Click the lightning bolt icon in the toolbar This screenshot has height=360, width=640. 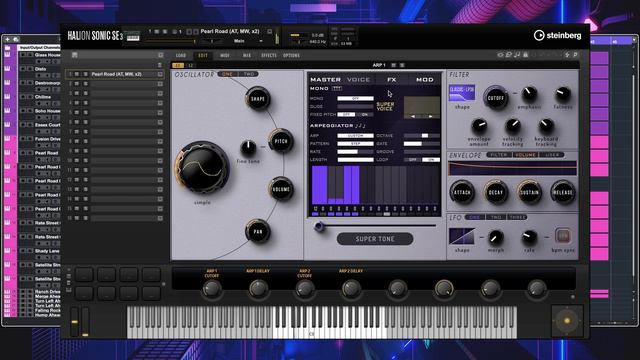pos(567,55)
